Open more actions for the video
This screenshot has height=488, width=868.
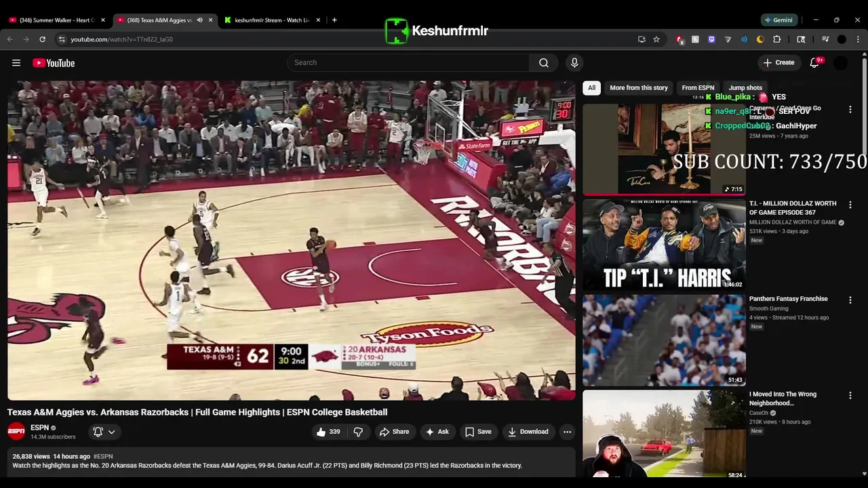pos(567,432)
